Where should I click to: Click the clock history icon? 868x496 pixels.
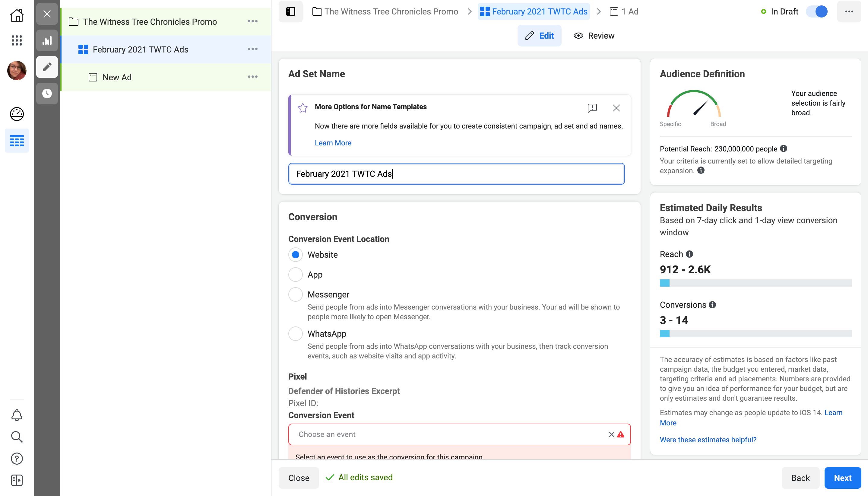[47, 94]
